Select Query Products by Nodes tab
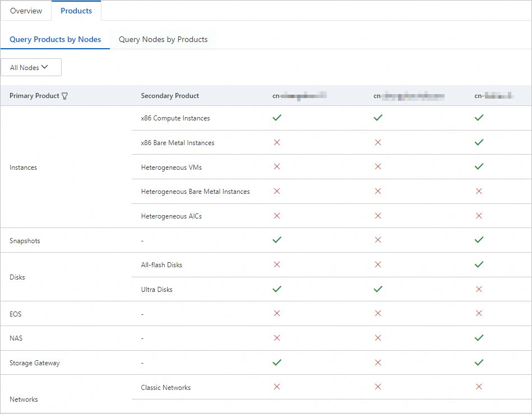This screenshot has height=414, width=532. [x=55, y=40]
